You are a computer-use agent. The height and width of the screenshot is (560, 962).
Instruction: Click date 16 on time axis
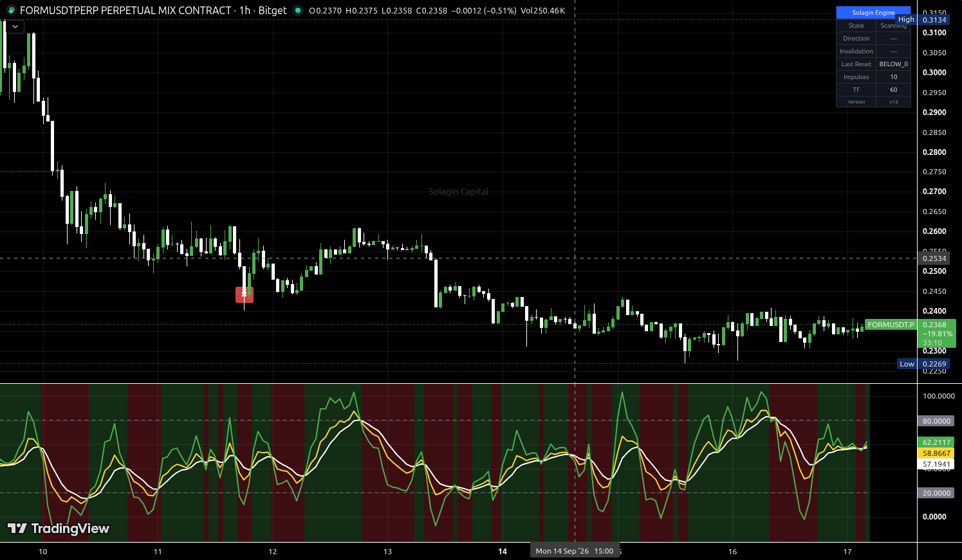pos(732,552)
